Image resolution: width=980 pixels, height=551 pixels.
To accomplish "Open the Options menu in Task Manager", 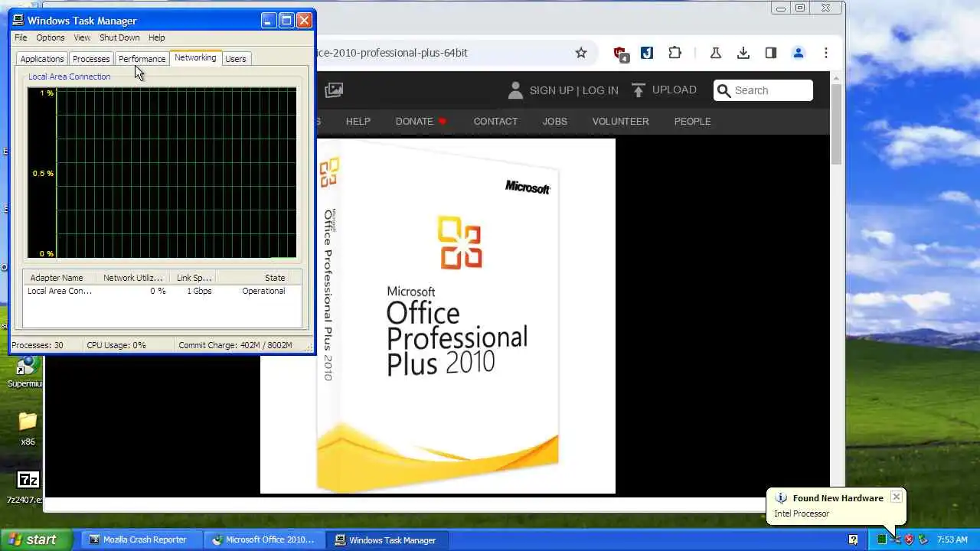I will (x=51, y=37).
